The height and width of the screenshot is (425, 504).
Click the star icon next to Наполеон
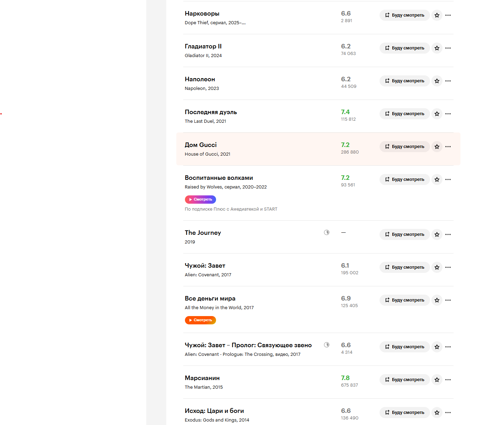437,81
